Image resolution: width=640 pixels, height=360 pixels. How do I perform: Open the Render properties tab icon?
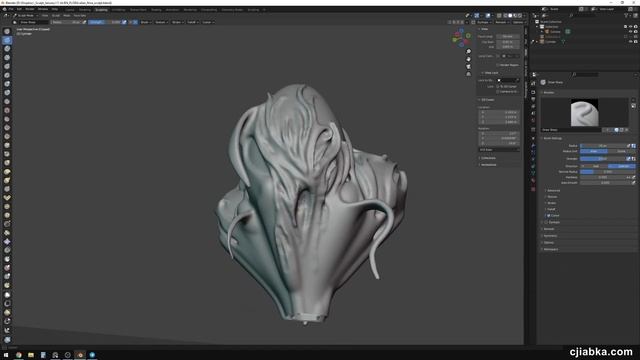533,92
